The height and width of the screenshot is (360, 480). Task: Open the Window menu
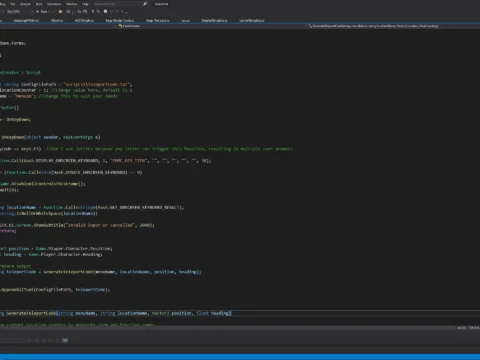[72, 4]
